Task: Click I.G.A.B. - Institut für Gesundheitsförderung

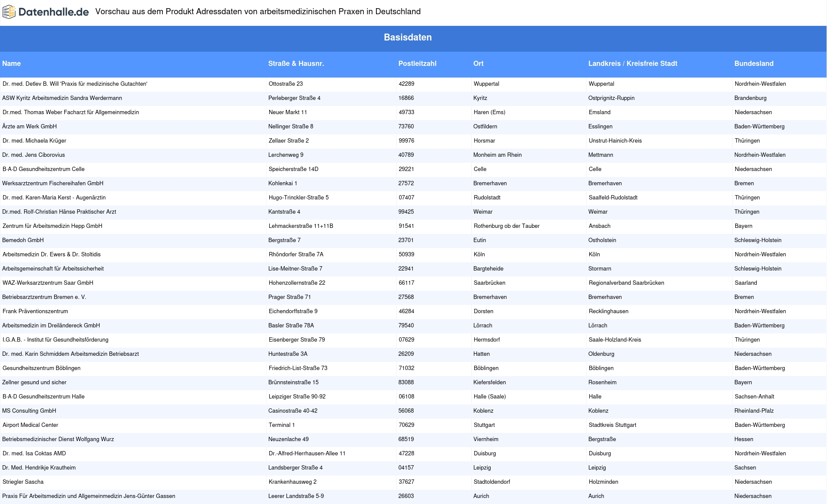Action: click(56, 340)
